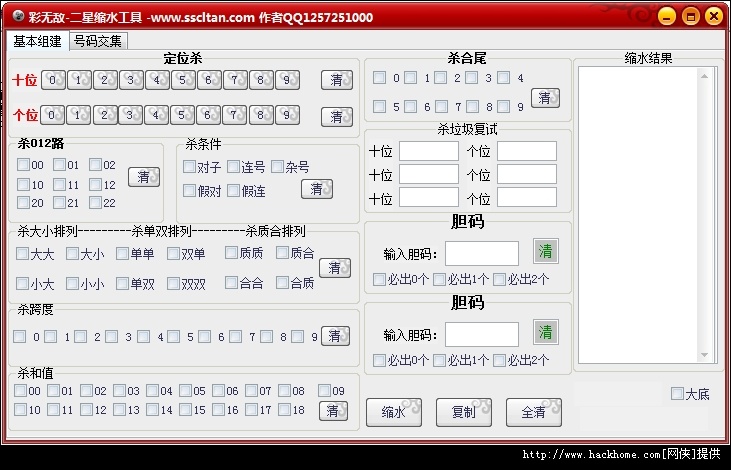Click the 缩水结果 scrollbar up arrow

coord(704,76)
